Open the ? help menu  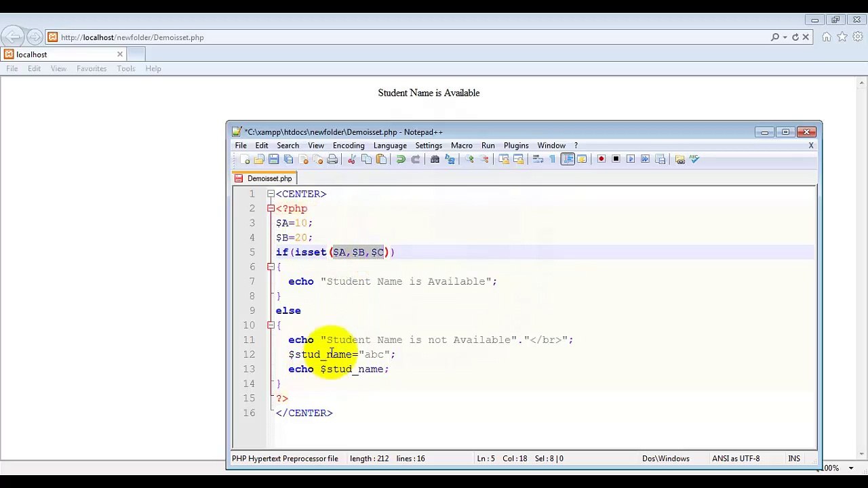(x=576, y=146)
